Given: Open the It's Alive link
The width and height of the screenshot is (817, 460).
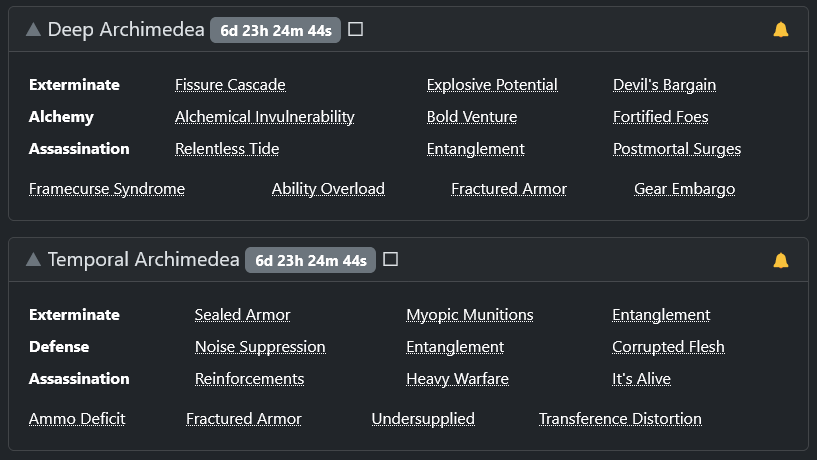Looking at the screenshot, I should coord(641,379).
